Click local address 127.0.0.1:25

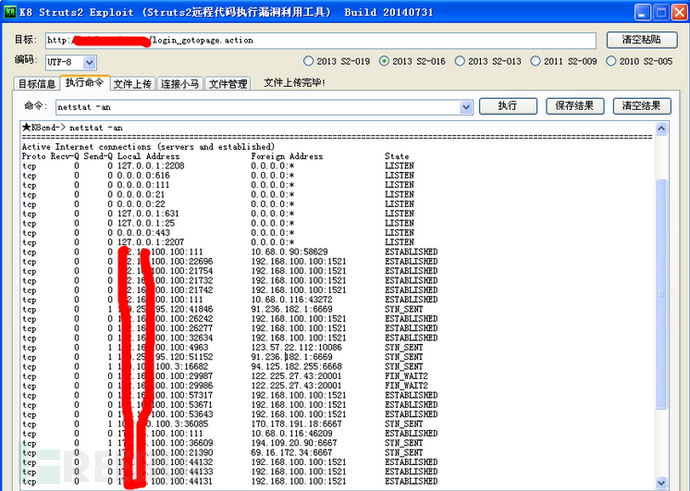click(x=146, y=224)
